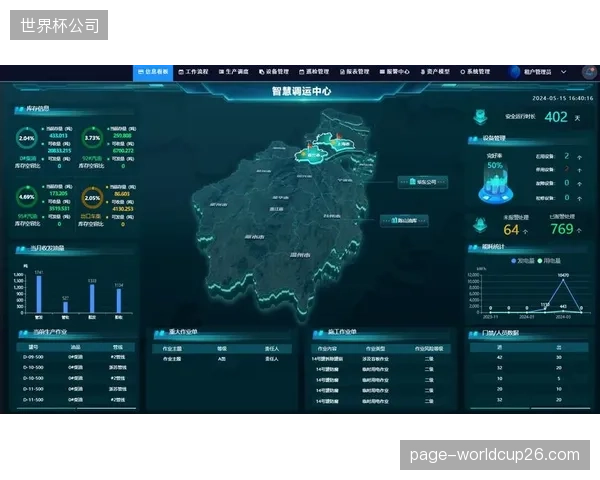Click the 259.808 inventory value

(122, 136)
